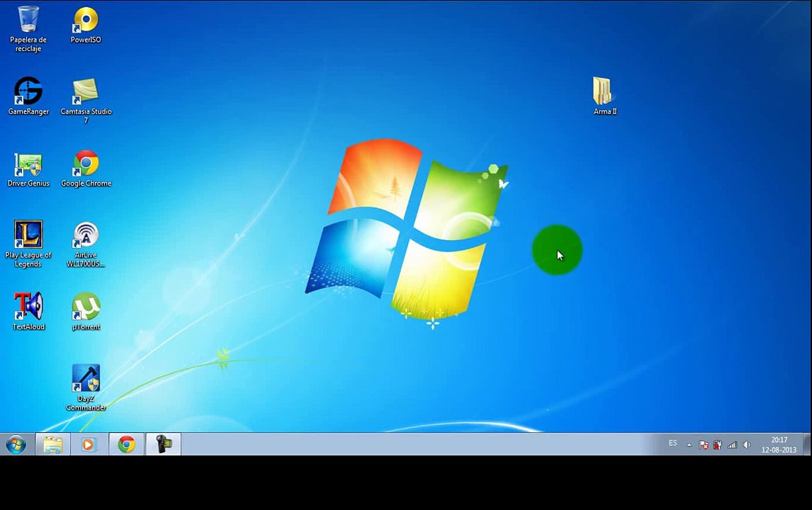Viewport: 812px width, 510px height.
Task: Select the DayZ Commander shortcut
Action: point(86,387)
